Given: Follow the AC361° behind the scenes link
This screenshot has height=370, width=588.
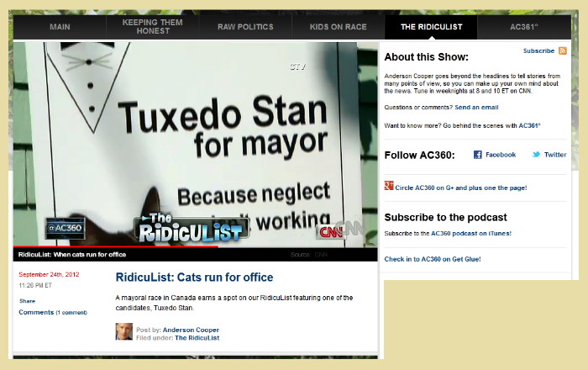Looking at the screenshot, I should coord(529,125).
